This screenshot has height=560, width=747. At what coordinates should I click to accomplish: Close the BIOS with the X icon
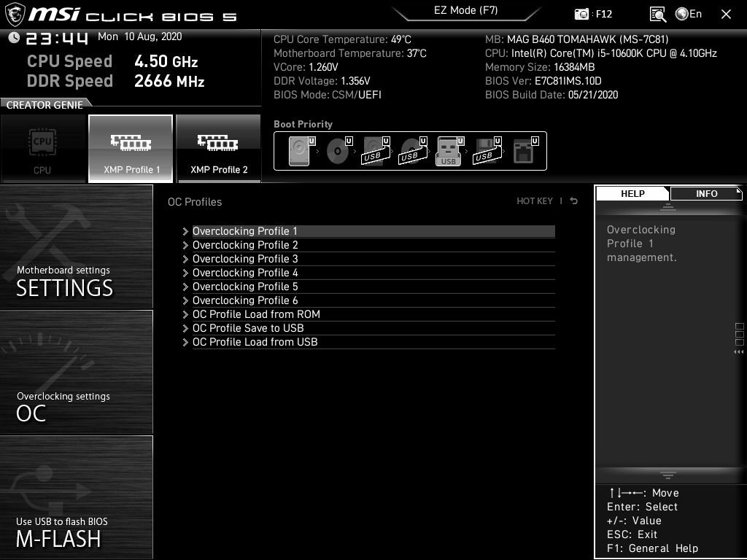click(x=726, y=15)
